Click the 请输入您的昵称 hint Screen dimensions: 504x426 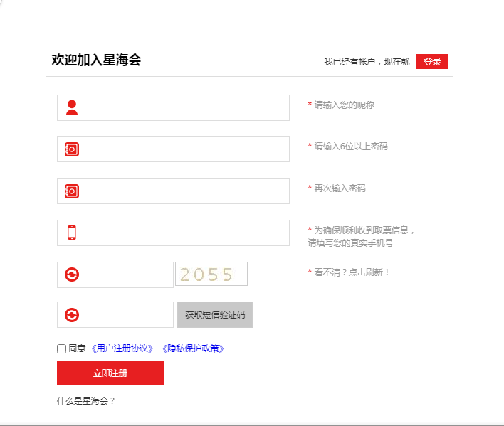coord(344,105)
